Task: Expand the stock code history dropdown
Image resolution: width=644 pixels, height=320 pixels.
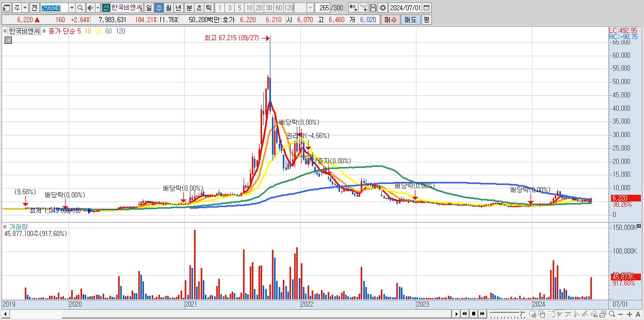Action: pyautogui.click(x=72, y=8)
